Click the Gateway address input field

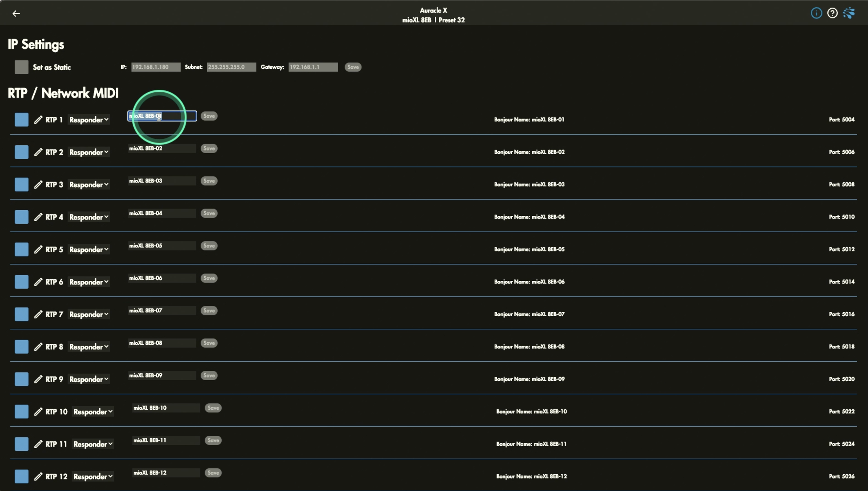(x=313, y=67)
